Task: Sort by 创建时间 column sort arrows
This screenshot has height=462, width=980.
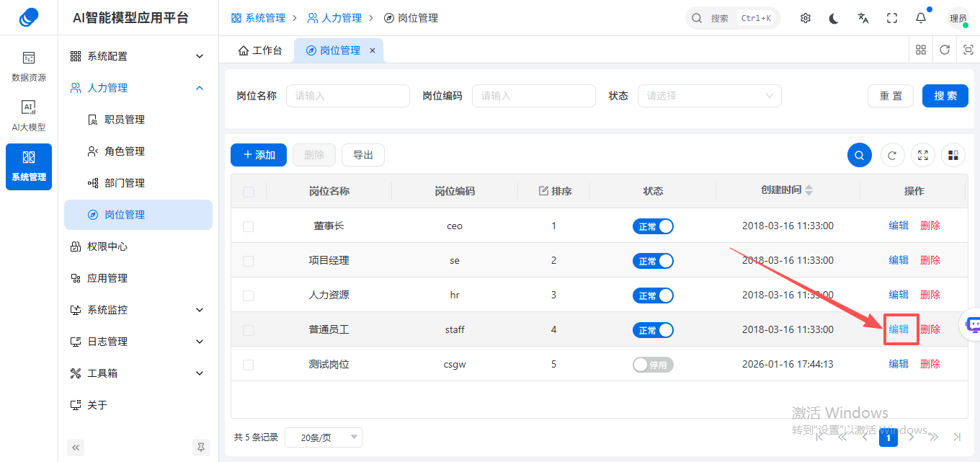Action: tap(809, 190)
